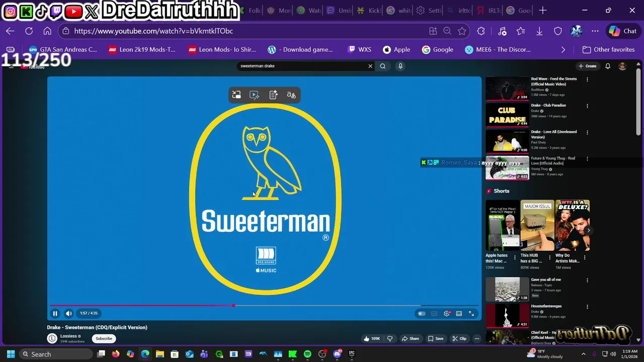The image size is (644, 362).
Task: Refresh the current page
Action: pyautogui.click(x=29, y=31)
